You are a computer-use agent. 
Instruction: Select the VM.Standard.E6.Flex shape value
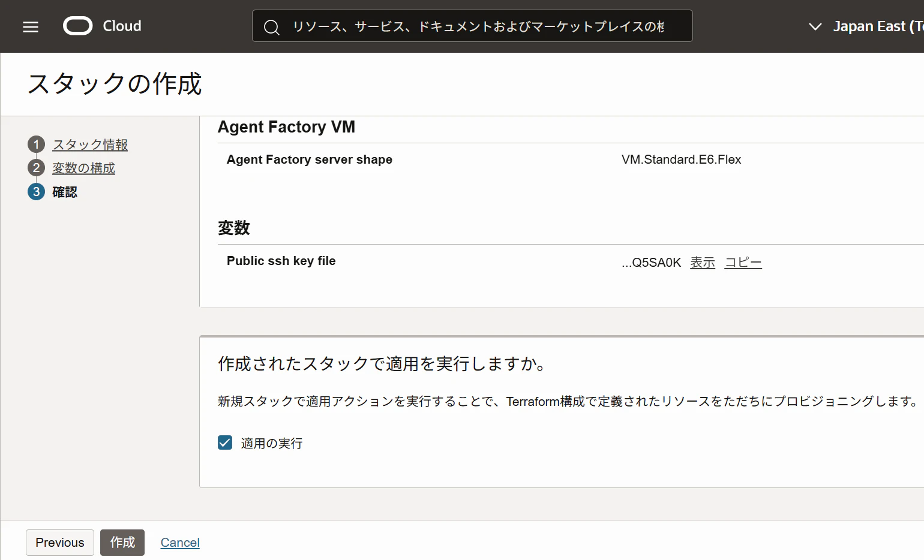coord(682,159)
